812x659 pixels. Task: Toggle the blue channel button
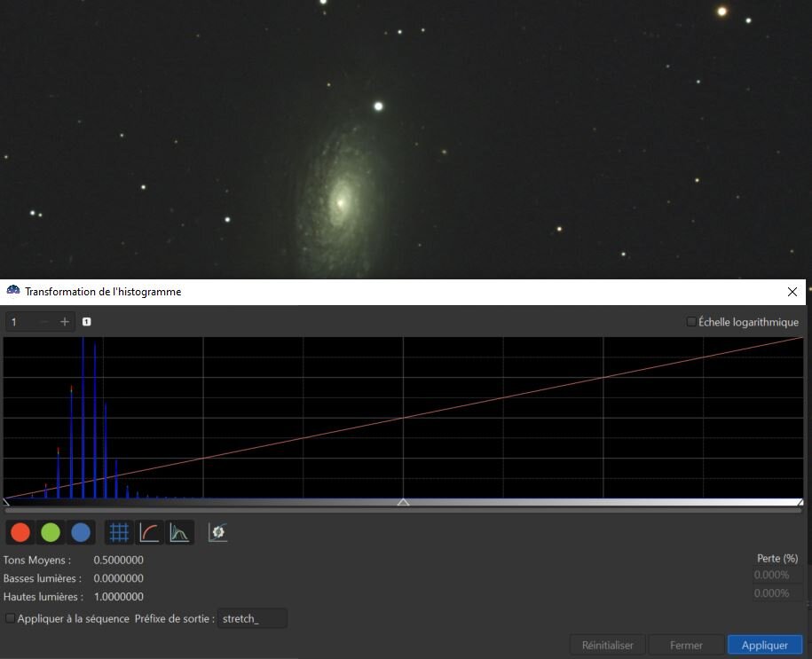[x=81, y=532]
